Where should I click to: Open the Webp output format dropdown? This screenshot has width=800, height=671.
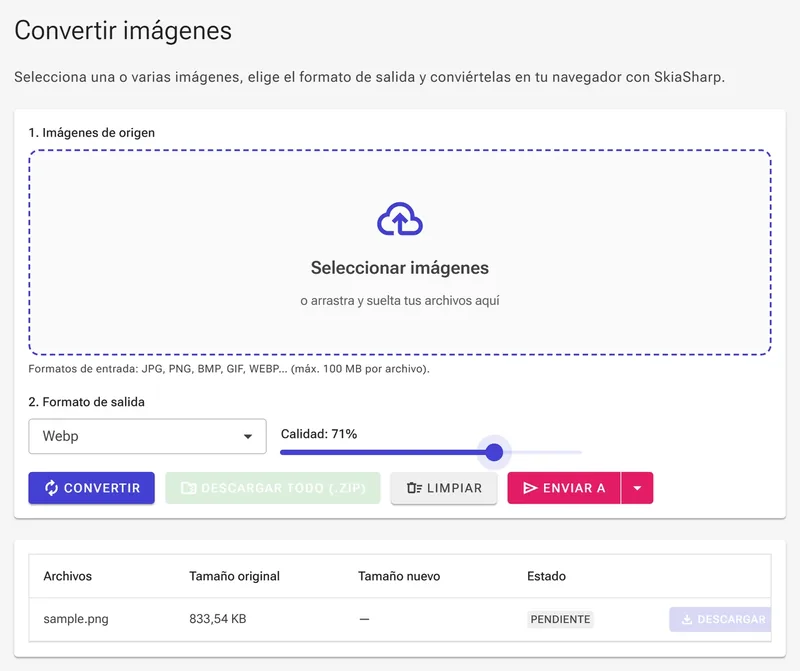147,436
